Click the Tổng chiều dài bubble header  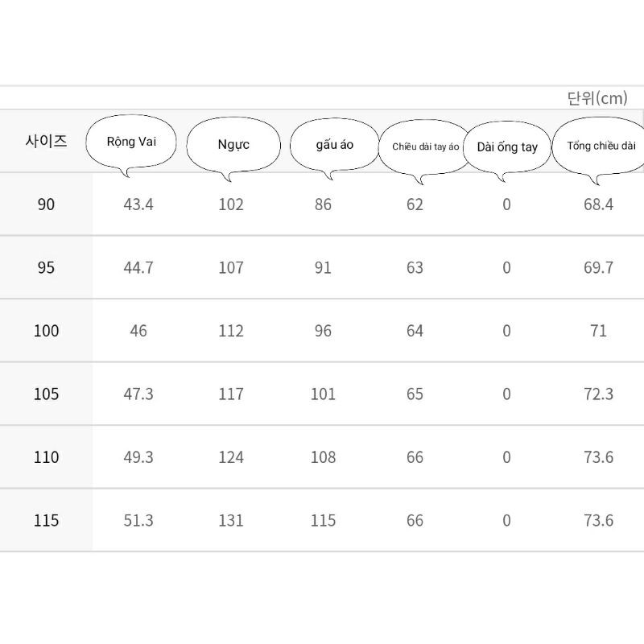pos(601,146)
